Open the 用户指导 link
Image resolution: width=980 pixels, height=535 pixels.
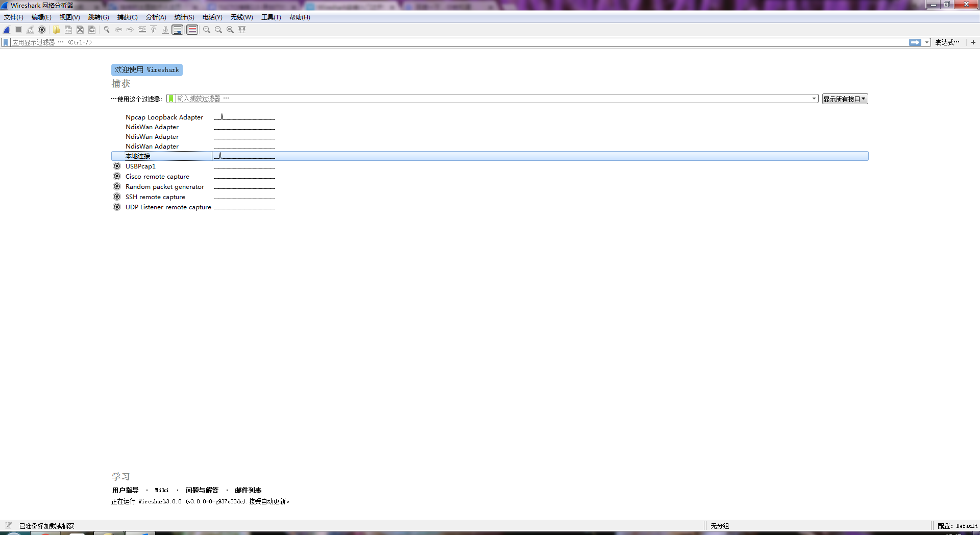coord(125,490)
